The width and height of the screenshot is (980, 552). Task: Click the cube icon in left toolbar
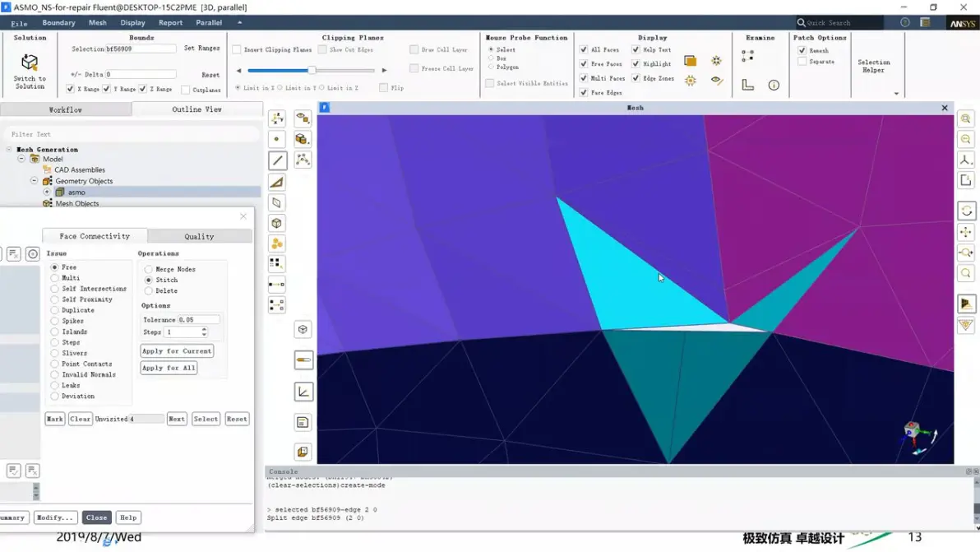point(277,223)
